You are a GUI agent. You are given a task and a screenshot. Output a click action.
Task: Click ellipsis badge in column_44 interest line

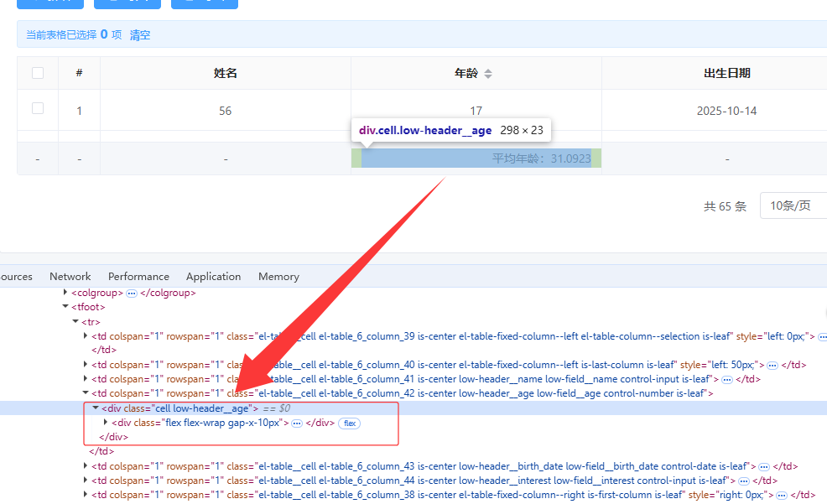743,481
